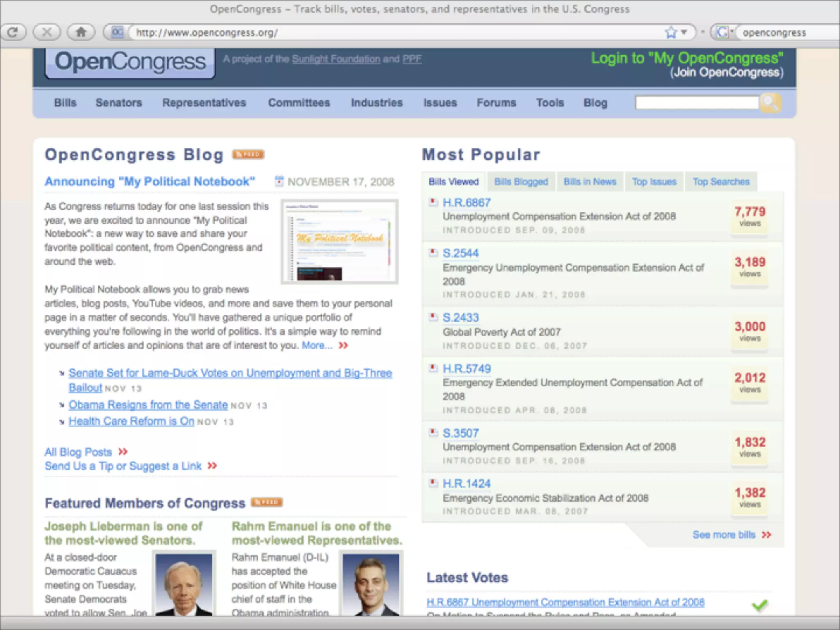Open Featured Members RSS feed badge
The height and width of the screenshot is (630, 840).
267,502
